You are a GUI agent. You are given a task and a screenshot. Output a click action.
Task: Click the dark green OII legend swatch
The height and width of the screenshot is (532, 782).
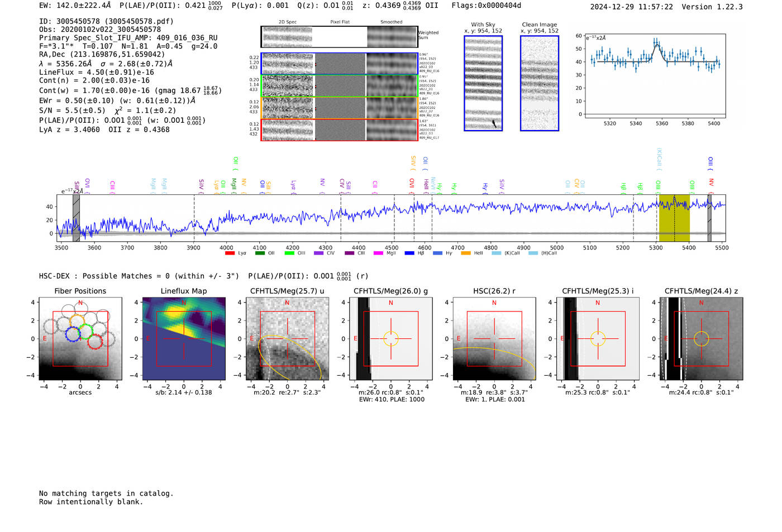tap(260, 253)
